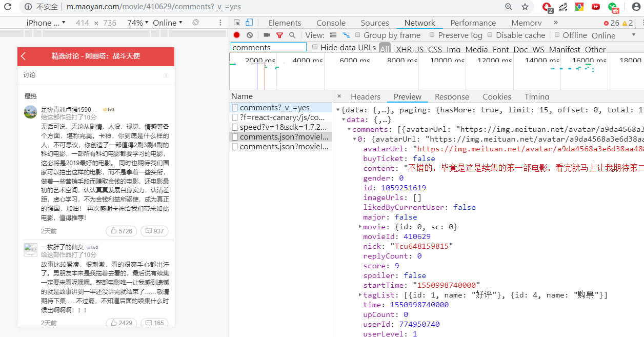The height and width of the screenshot is (337, 644).
Task: Open the Headers tab of the request
Action: pos(366,96)
